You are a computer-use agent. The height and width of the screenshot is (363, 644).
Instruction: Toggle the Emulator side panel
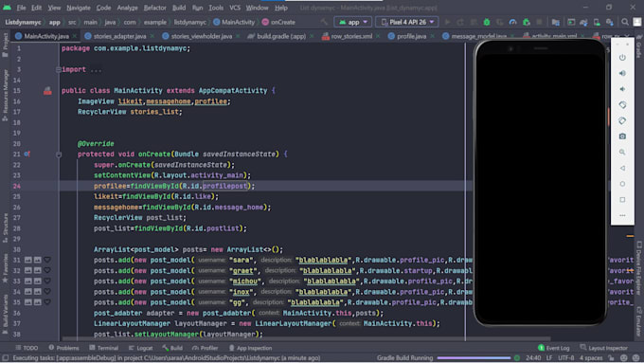pyautogui.click(x=639, y=321)
